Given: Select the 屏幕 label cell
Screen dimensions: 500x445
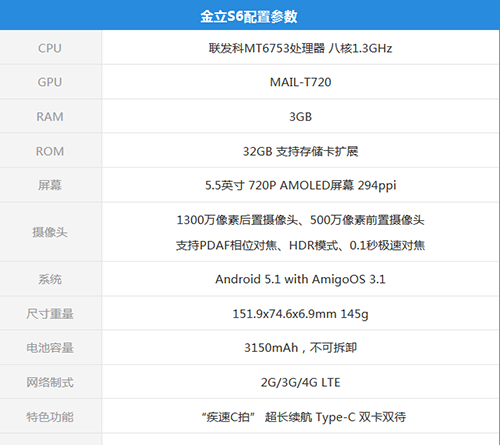Looking at the screenshot, I should pos(50,185).
